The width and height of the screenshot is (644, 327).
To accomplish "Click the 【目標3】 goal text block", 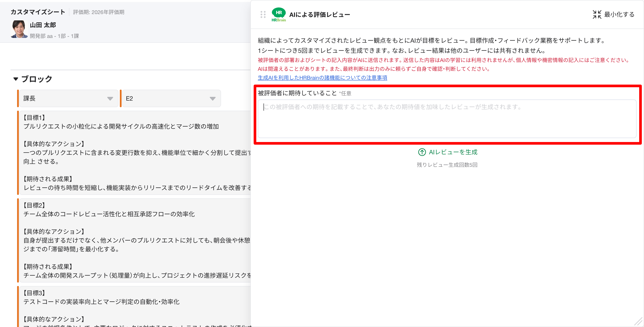I will coord(135,306).
